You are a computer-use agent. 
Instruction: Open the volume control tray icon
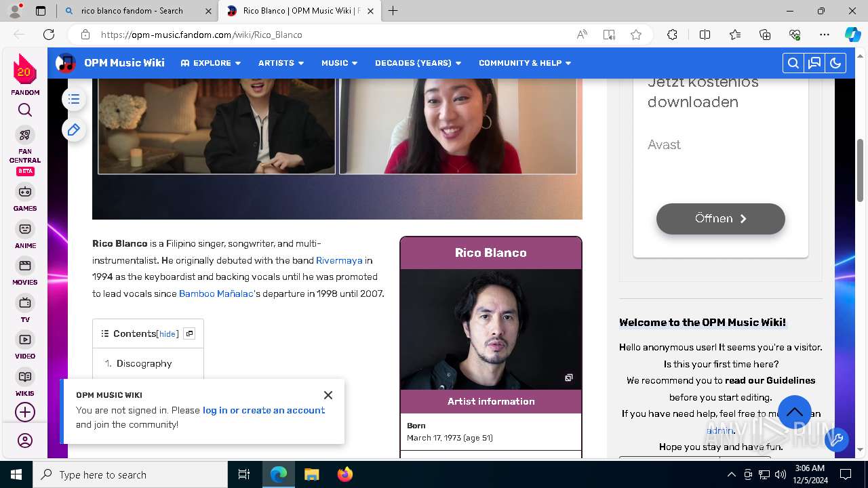[780, 474]
